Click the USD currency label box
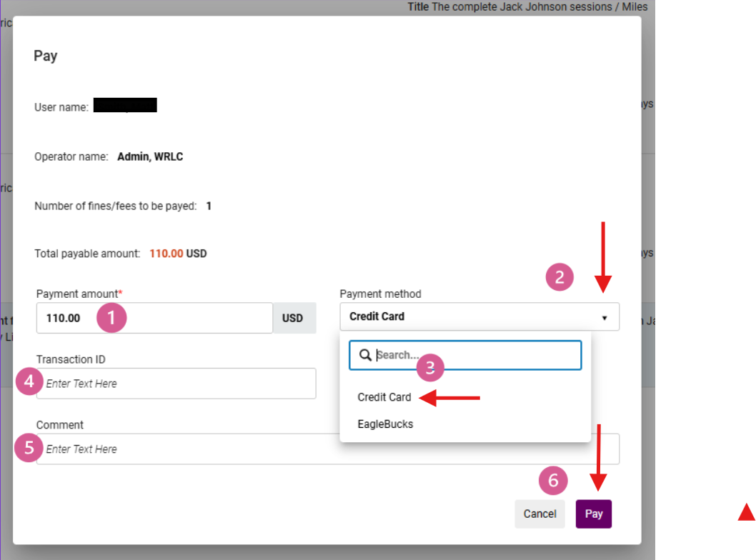The image size is (756, 560). click(x=293, y=318)
